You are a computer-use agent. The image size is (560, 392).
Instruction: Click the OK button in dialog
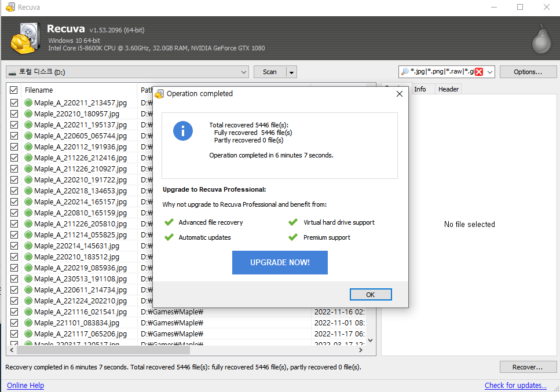point(371,295)
